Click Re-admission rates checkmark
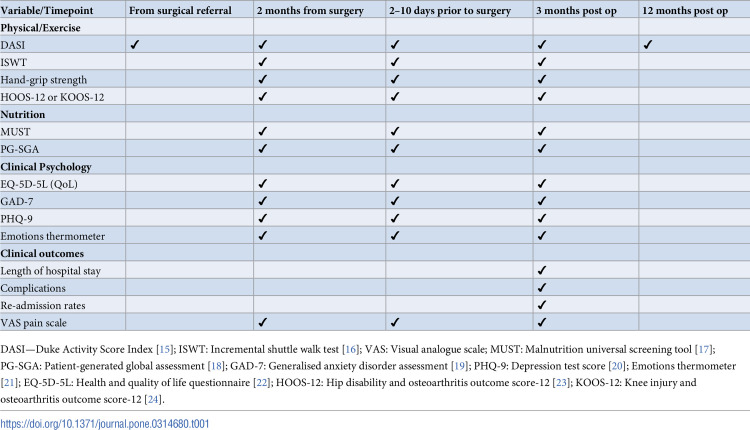This screenshot has width=750, height=430. tap(541, 305)
